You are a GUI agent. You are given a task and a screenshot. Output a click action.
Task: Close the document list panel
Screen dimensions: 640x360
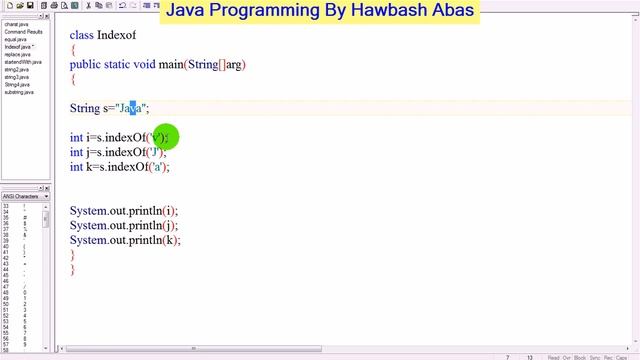(x=47, y=16)
